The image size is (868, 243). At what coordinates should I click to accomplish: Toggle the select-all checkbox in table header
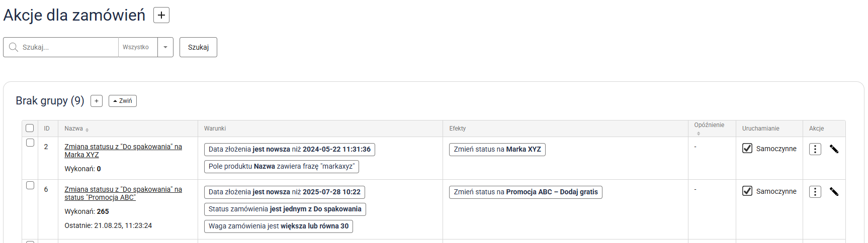(x=30, y=128)
